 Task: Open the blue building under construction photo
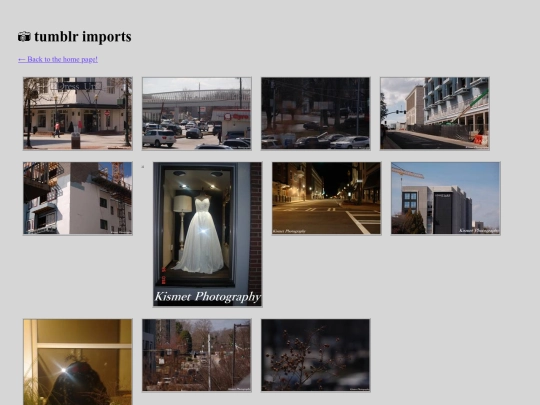click(x=435, y=114)
